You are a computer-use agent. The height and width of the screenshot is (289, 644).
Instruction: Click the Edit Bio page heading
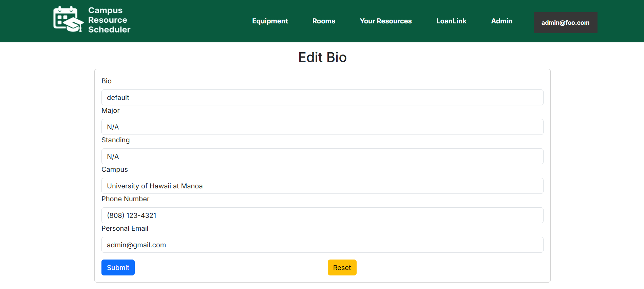click(322, 57)
